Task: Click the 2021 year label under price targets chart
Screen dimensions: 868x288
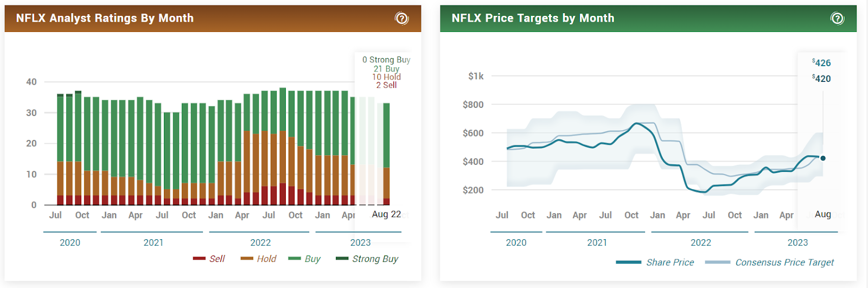Action: click(597, 242)
